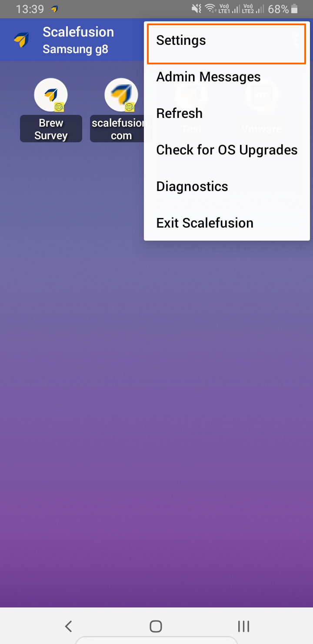Tap the Samsung g8 device name
The height and width of the screenshot is (644, 313).
[x=75, y=49]
